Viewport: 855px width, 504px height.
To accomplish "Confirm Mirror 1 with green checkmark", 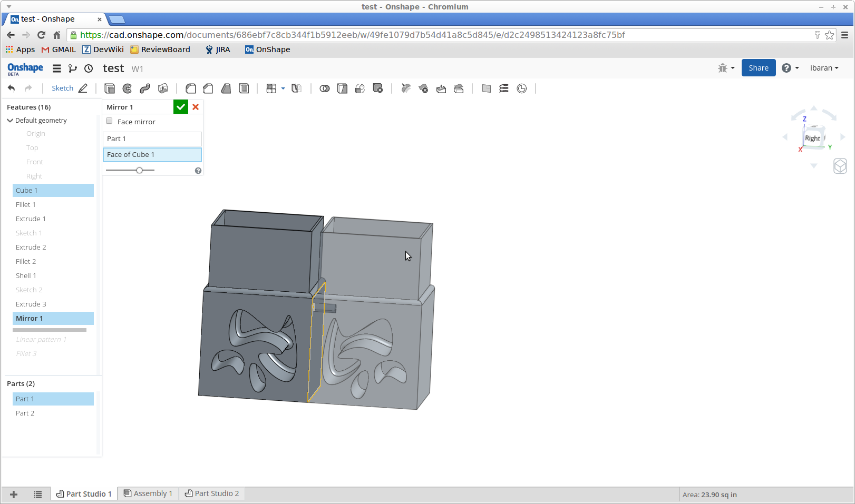I will click(181, 107).
